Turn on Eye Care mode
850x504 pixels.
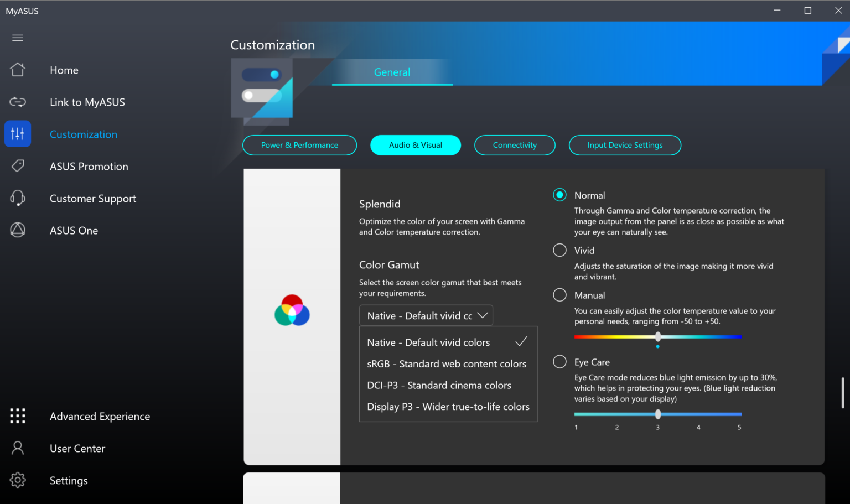[559, 362]
